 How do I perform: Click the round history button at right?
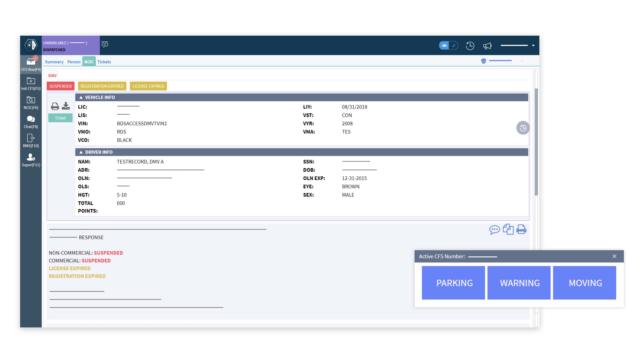[x=523, y=128]
